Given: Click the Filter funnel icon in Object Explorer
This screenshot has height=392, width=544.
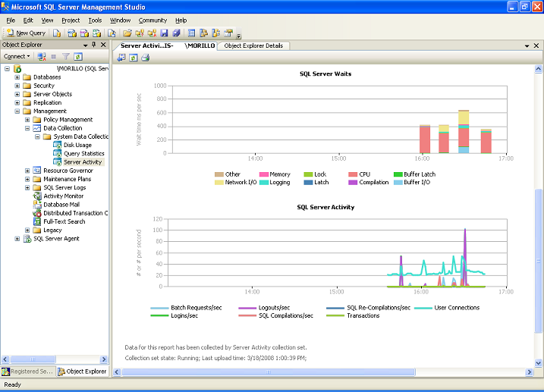Looking at the screenshot, I should 65,57.
